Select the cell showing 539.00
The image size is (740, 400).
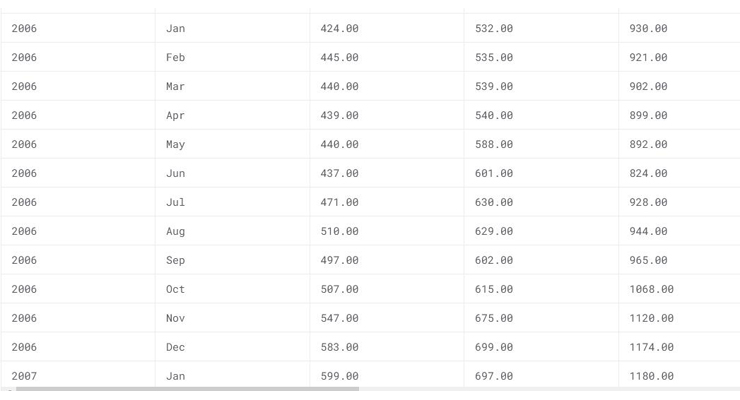tap(541, 86)
